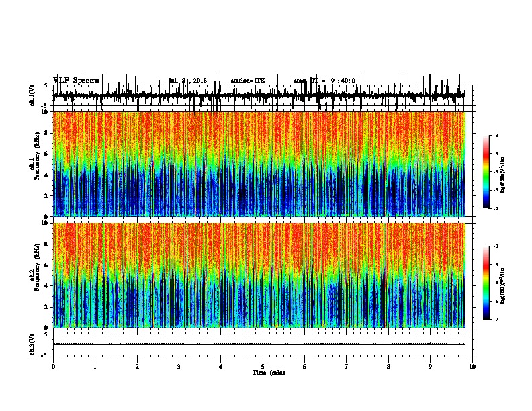Image resolution: width=532 pixels, height=411 pixels.
Task: Click the 6 kHz tick on ch.1 axis
Action: click(x=47, y=154)
